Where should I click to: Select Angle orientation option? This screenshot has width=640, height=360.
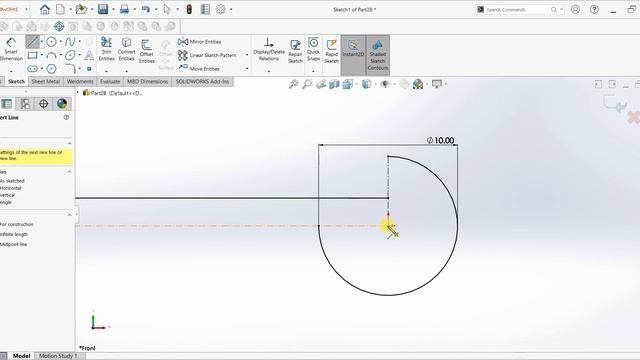[6, 202]
